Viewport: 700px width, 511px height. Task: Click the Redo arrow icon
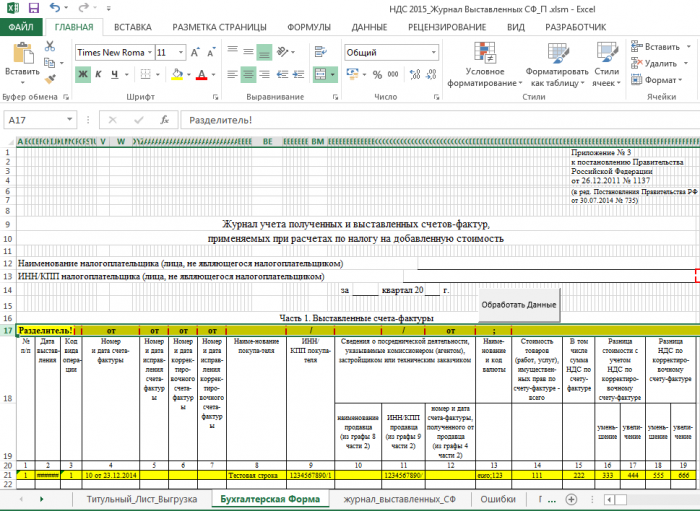coord(83,8)
